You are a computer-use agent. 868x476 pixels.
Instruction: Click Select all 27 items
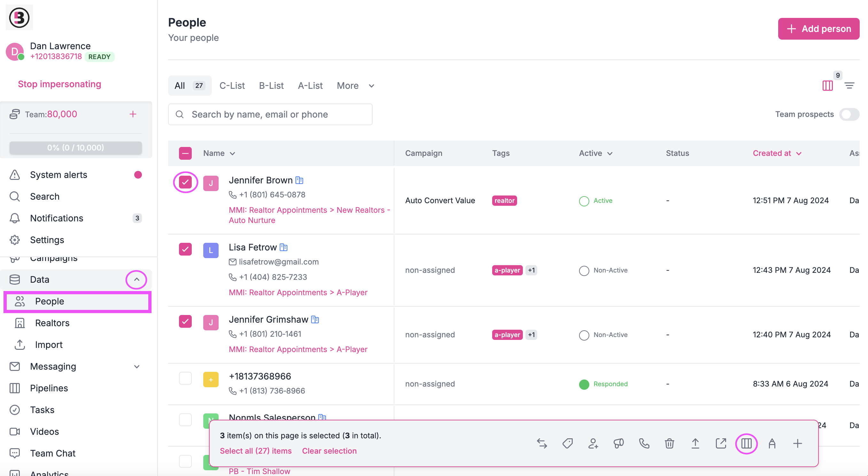256,451
